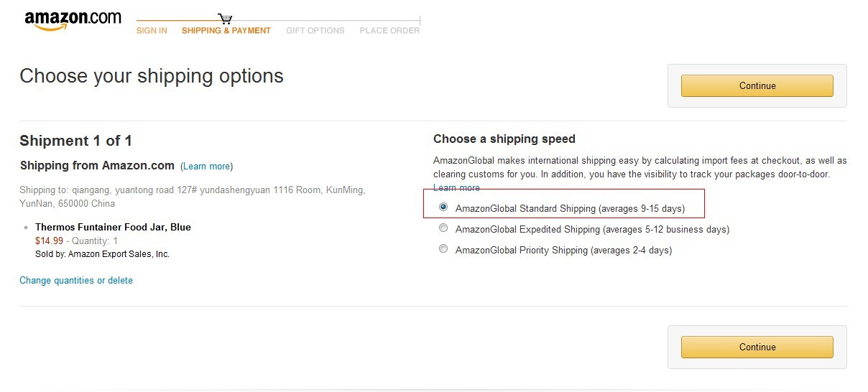Select AmazonGlobal Standard Shipping radio button
Viewport: 868px width, 392px height.
(443, 207)
